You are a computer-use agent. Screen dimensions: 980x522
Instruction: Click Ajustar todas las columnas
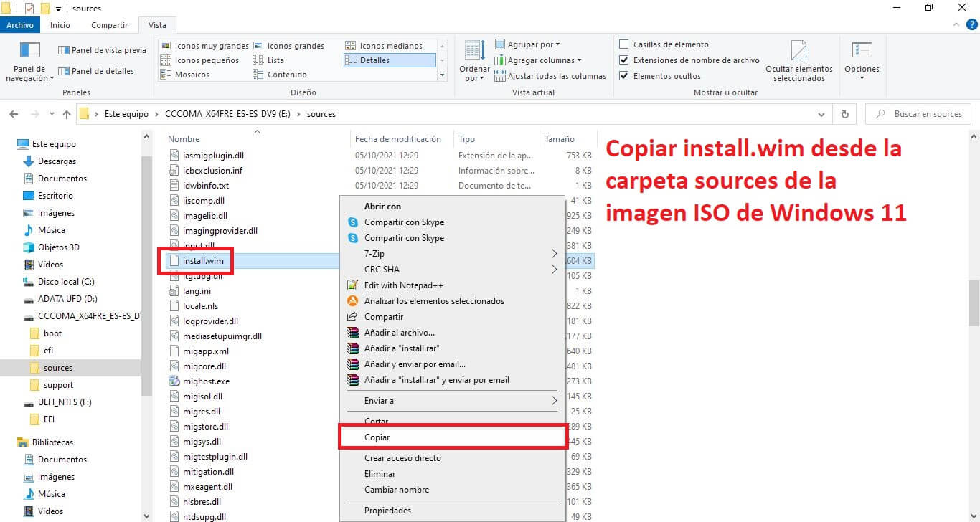[x=550, y=76]
